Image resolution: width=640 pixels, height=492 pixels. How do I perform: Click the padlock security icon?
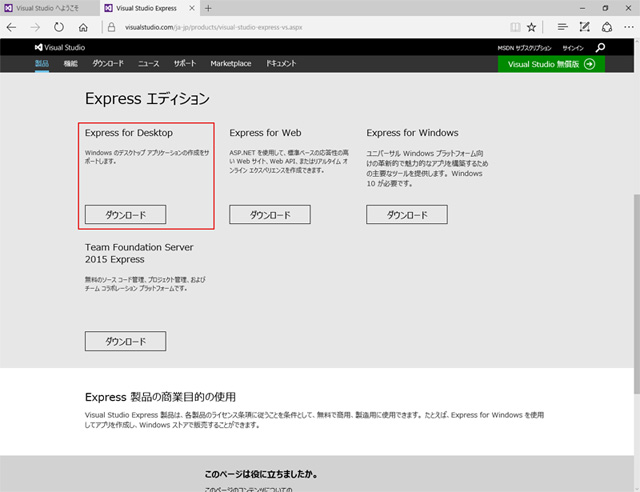pos(111,27)
